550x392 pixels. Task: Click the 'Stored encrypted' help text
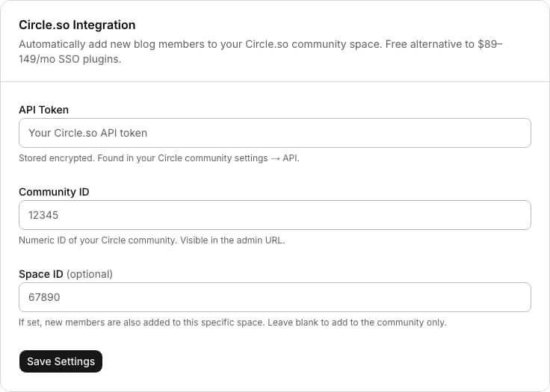pos(159,158)
